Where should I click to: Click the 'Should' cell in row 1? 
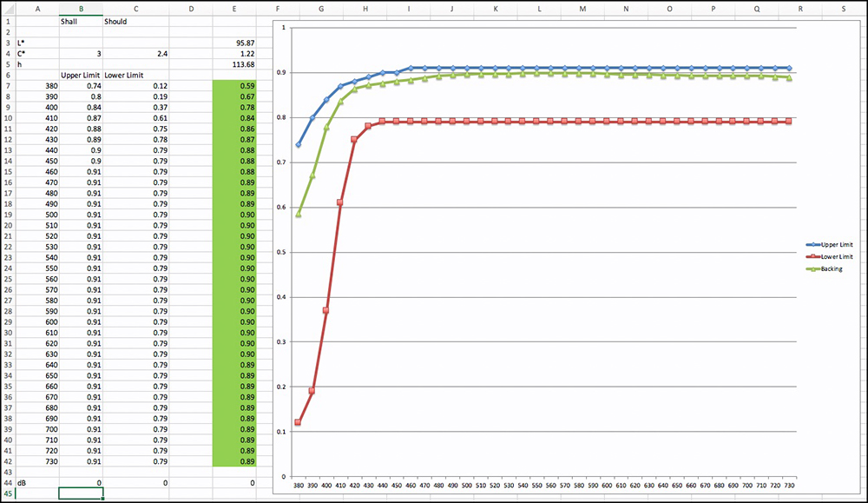[x=135, y=22]
